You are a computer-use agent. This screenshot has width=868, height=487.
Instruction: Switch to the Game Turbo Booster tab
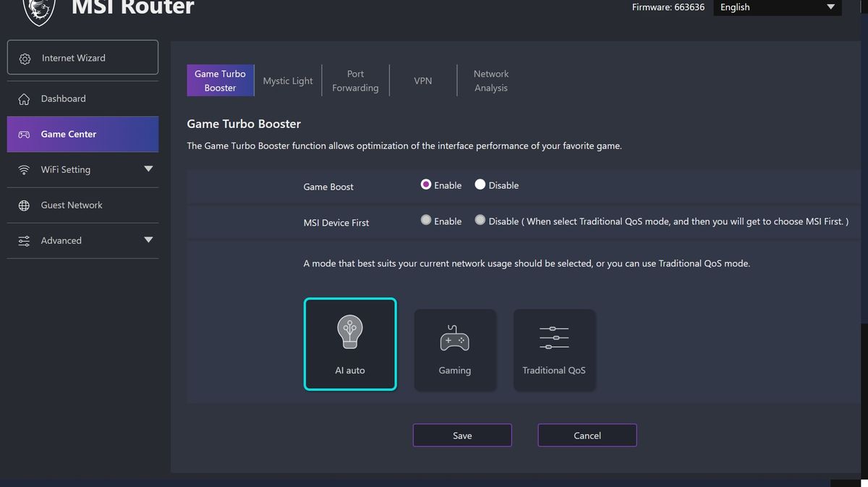(220, 80)
